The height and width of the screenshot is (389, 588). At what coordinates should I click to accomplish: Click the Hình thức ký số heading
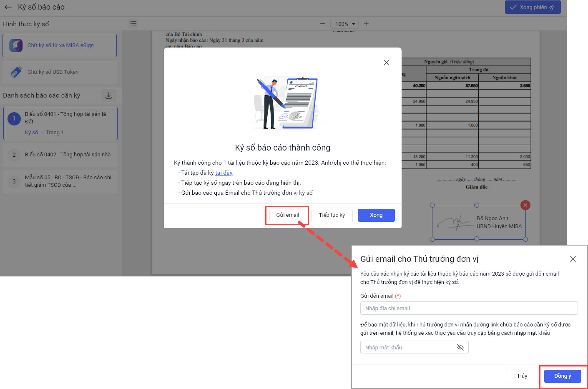coord(26,24)
